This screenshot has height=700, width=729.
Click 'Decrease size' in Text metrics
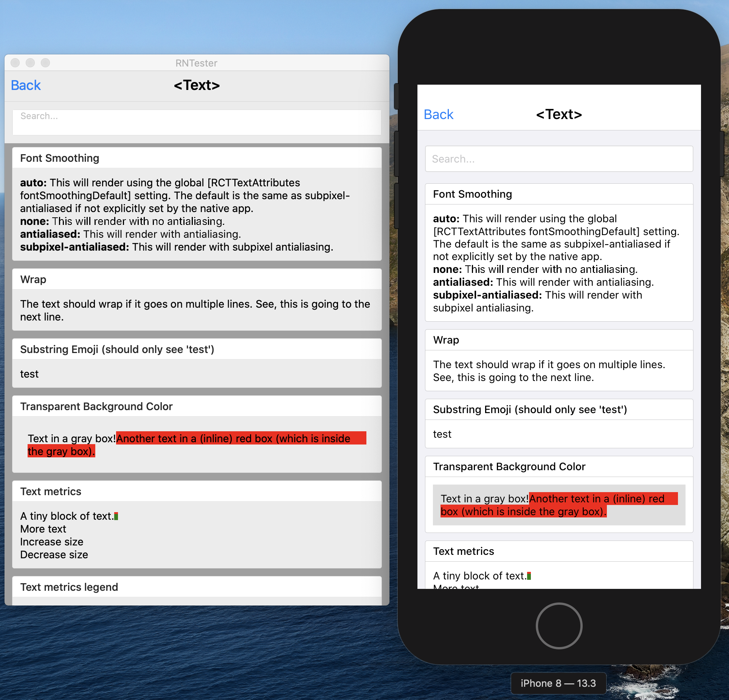coord(54,554)
